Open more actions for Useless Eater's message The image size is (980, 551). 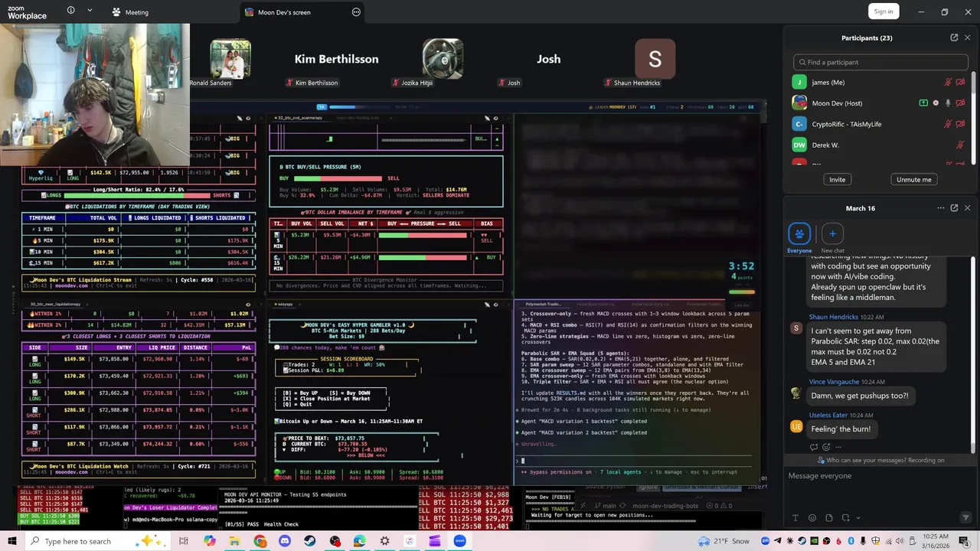click(838, 447)
